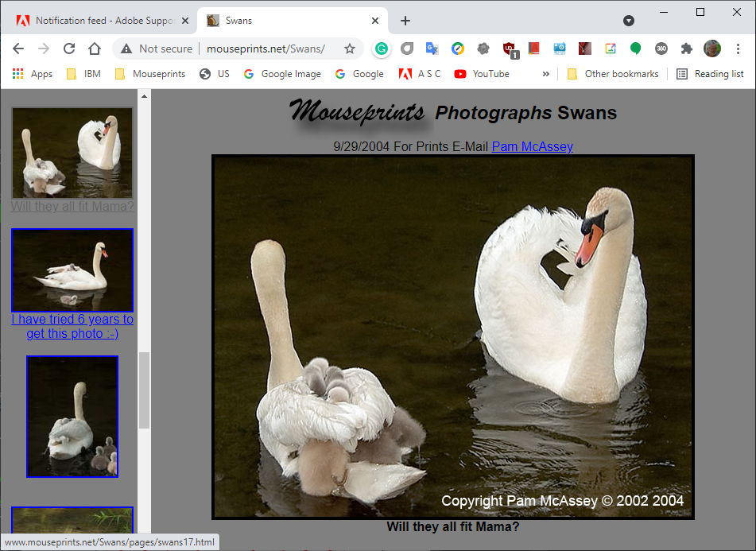Close the Swans tab

(x=375, y=21)
